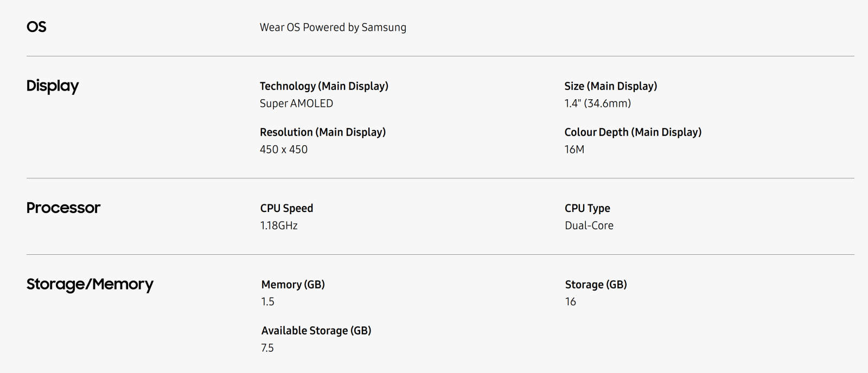This screenshot has height=373, width=868.
Task: Click the 'CPU Speed' label
Action: pyautogui.click(x=286, y=208)
